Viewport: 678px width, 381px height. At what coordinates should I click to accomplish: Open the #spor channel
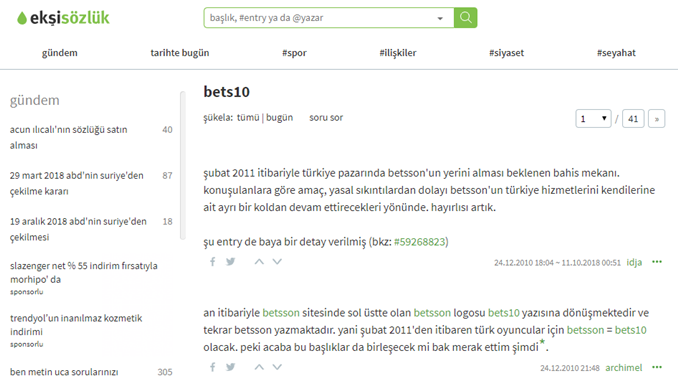(294, 53)
